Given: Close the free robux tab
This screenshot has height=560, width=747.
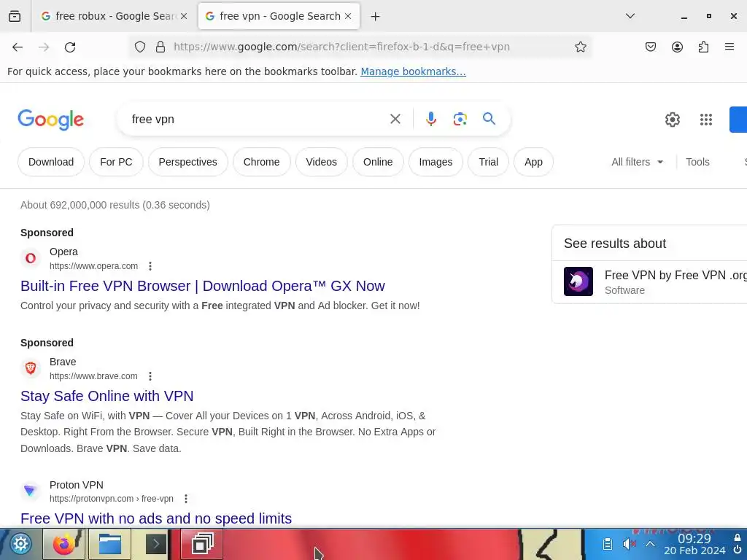Looking at the screenshot, I should point(184,16).
